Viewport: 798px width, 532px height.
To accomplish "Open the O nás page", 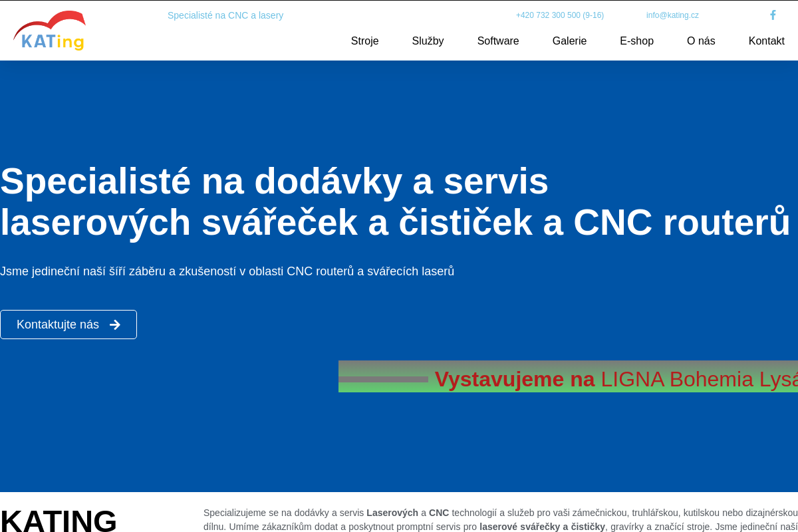I will click(701, 41).
